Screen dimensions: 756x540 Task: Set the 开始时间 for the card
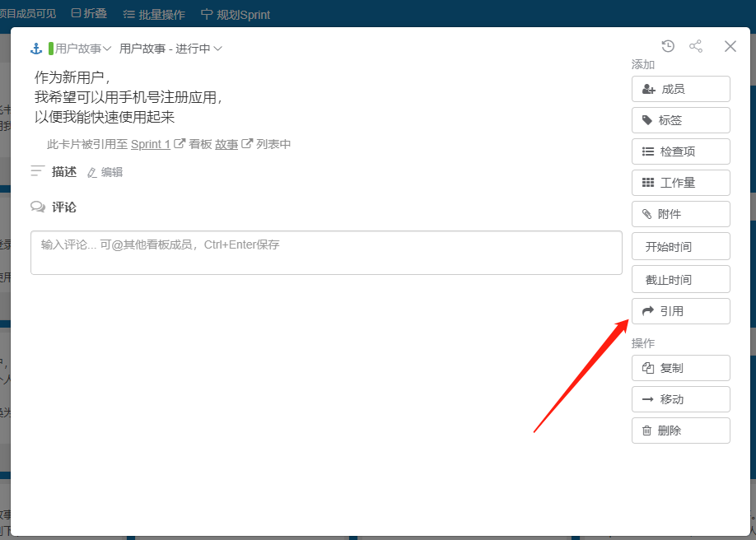pyautogui.click(x=680, y=247)
